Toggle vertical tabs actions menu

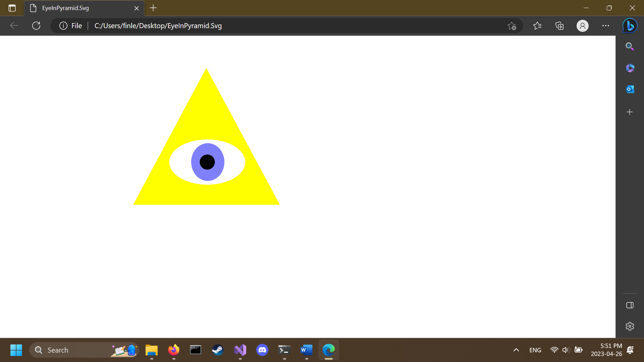click(12, 8)
